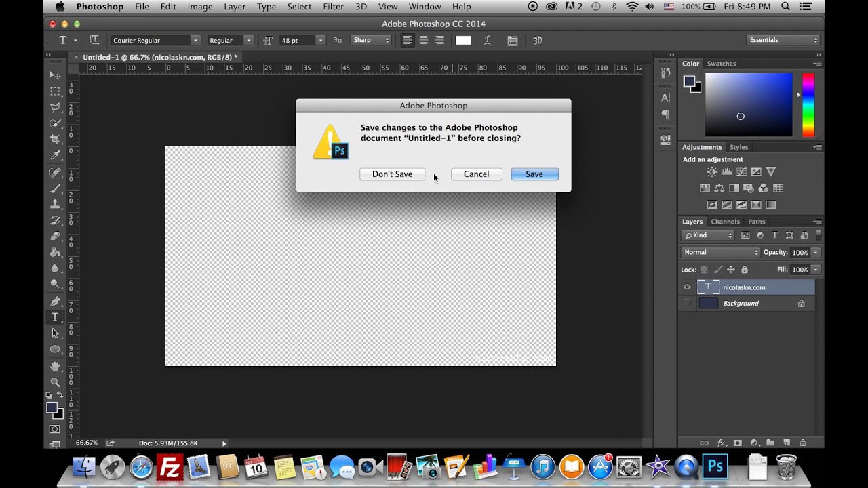Select the Polygonal Lasso tool
This screenshot has width=868, height=488.
tap(55, 107)
